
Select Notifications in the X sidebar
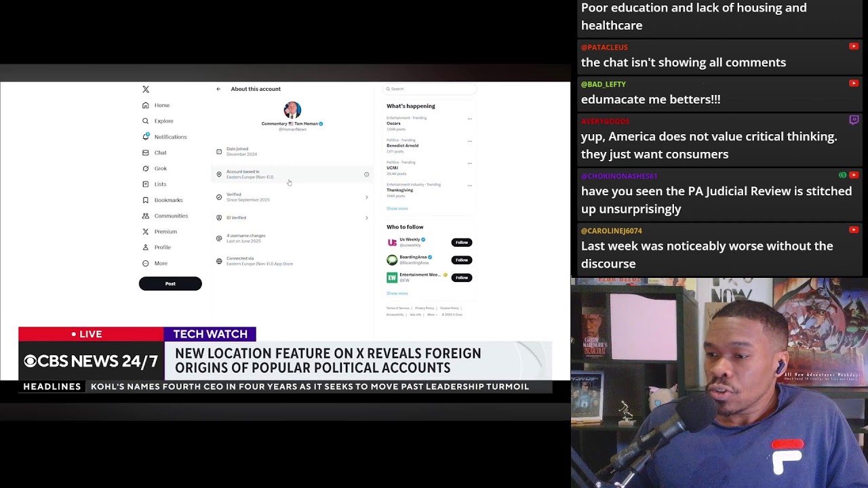pos(170,137)
